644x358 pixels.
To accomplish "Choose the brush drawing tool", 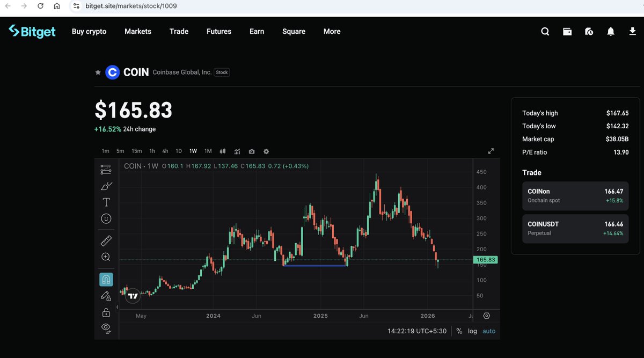I will click(x=106, y=186).
